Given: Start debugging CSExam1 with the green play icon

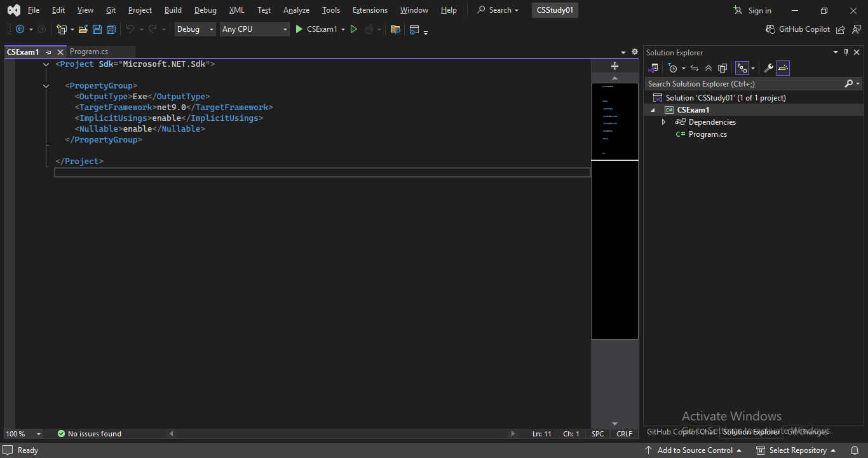Looking at the screenshot, I should (x=299, y=29).
